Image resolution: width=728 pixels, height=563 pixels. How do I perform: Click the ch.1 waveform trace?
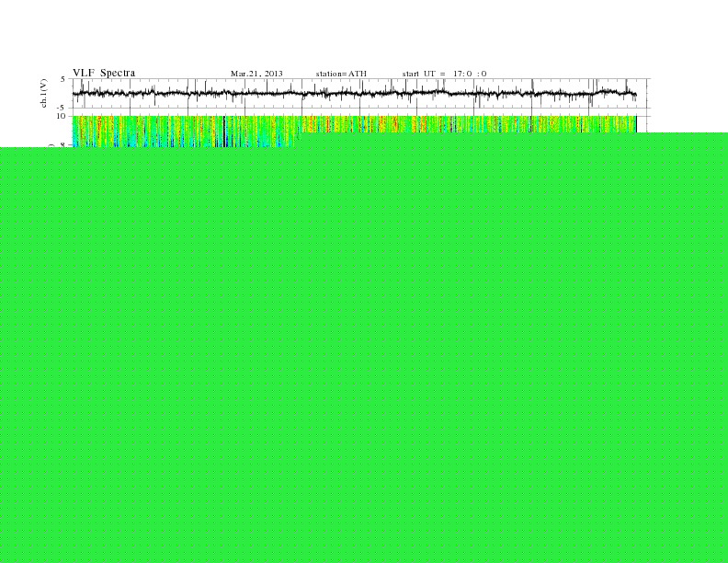[x=355, y=93]
